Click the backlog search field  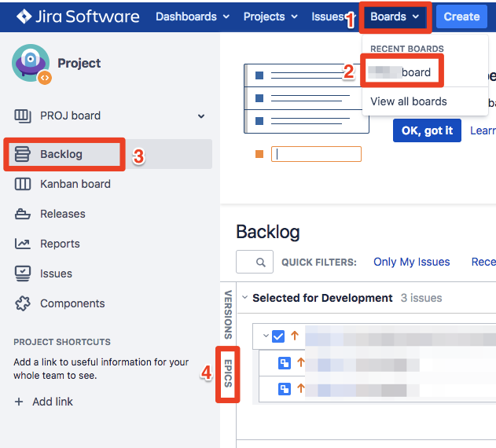[255, 262]
